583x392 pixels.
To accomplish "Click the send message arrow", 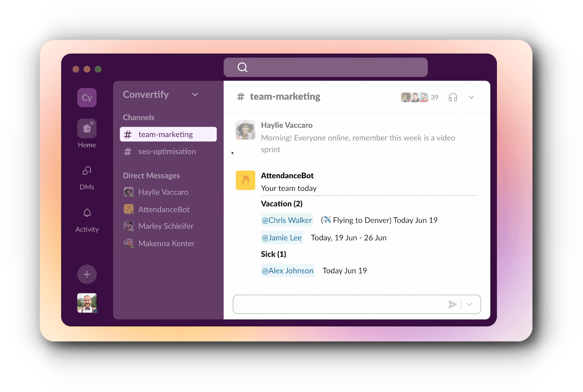I will click(x=452, y=304).
